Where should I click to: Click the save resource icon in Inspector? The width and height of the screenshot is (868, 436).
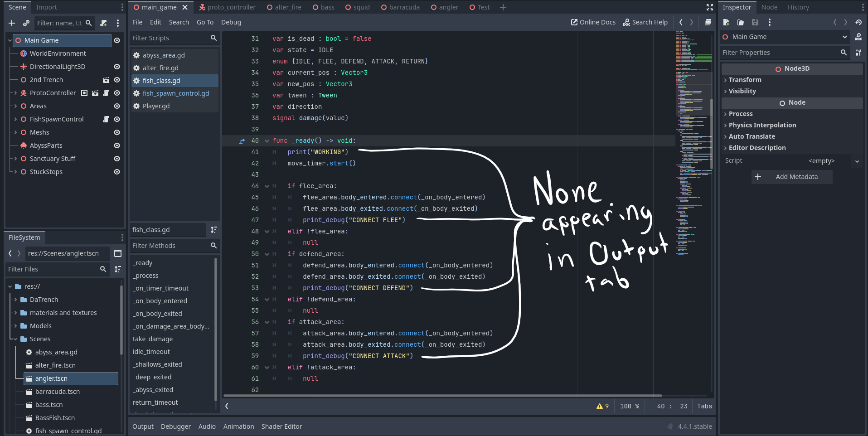755,22
